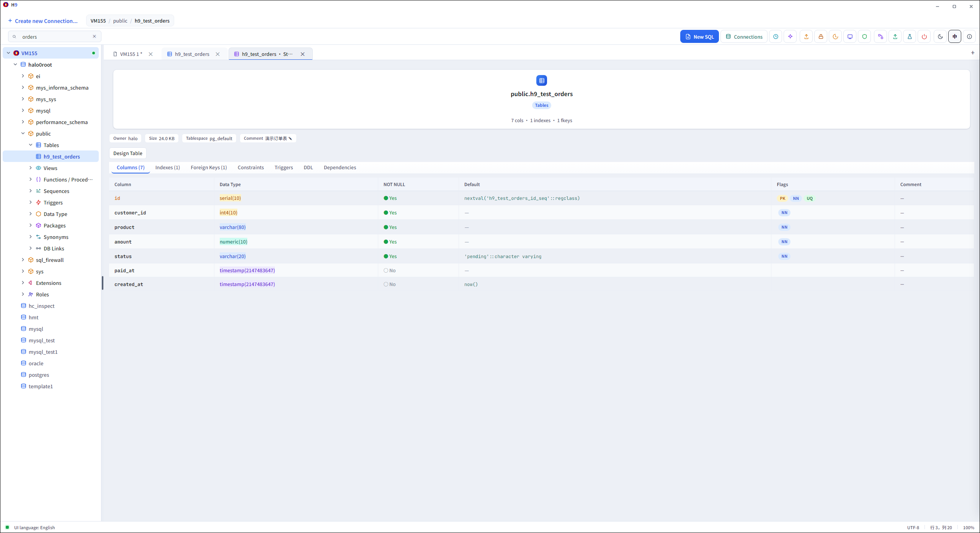Viewport: 980px width, 533px height.
Task: Click the created_at column name
Action: click(x=129, y=284)
